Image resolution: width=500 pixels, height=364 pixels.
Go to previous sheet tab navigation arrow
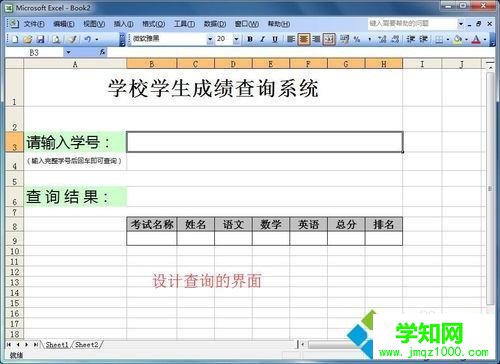point(18,345)
